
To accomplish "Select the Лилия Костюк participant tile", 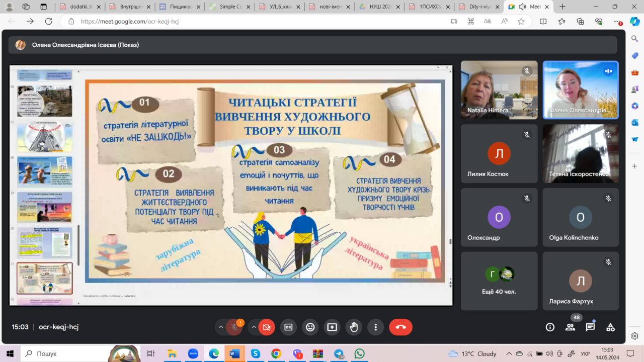I will point(499,154).
